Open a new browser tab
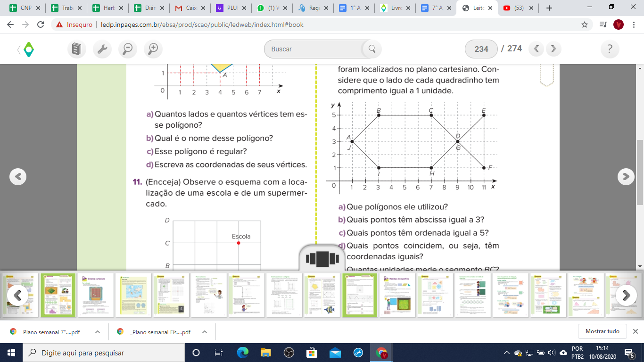The width and height of the screenshot is (644, 362). tap(549, 8)
